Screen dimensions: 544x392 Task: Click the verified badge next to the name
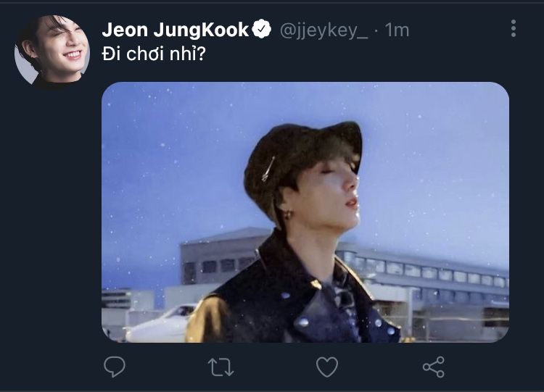coord(262,30)
